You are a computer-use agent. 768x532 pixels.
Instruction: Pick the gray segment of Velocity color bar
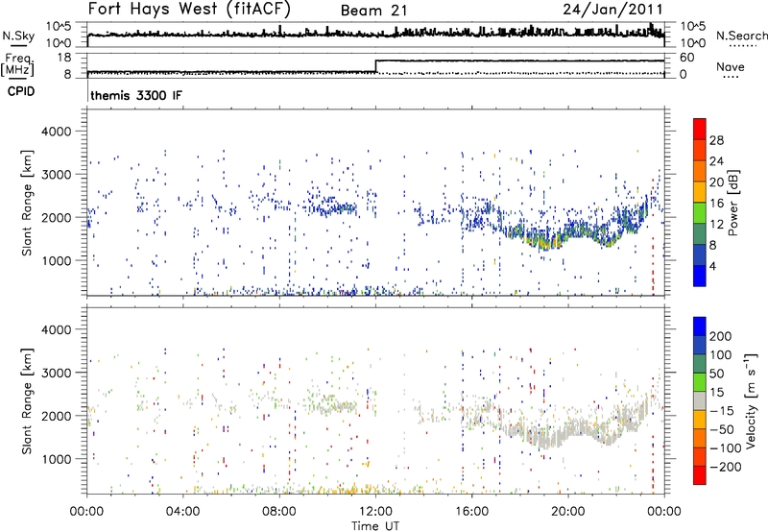[700, 401]
